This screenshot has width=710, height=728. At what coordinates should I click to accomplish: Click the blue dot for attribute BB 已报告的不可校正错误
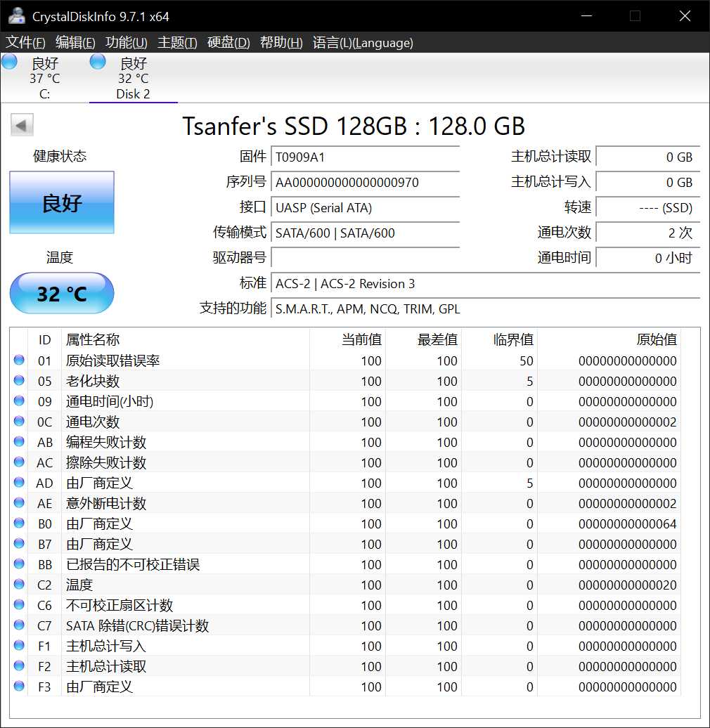(18, 564)
